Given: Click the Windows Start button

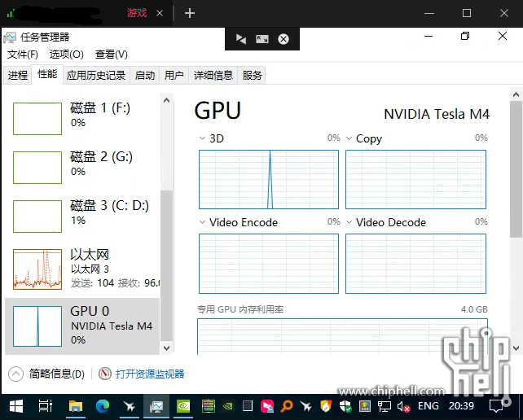Looking at the screenshot, I should (16, 405).
